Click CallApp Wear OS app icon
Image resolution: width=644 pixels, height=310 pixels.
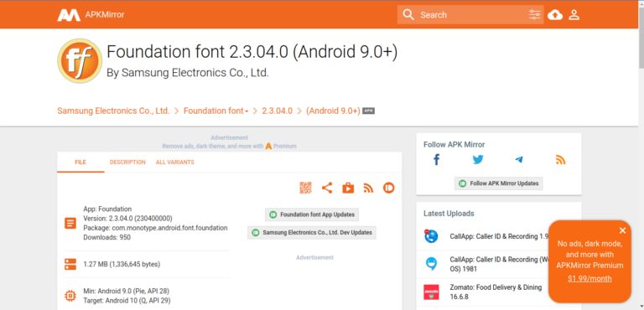(431, 264)
